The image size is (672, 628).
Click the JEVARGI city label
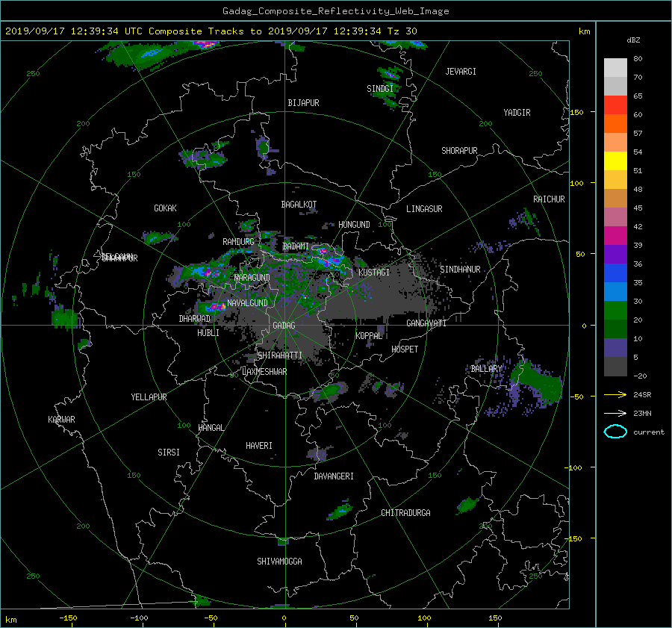click(461, 72)
